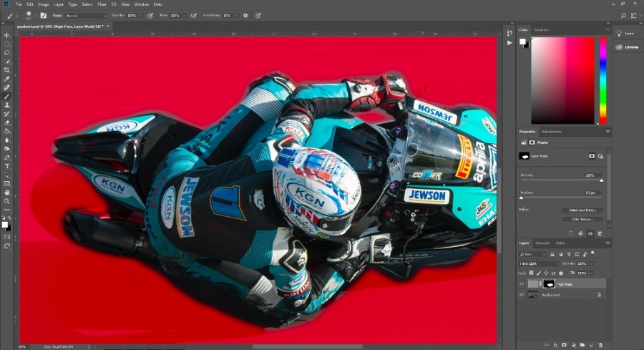Expand the Flow value dropdown
Viewport: 644px width, 350px height.
184,16
